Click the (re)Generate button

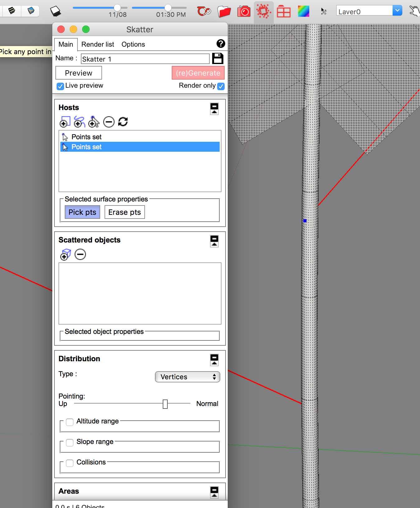pyautogui.click(x=198, y=73)
